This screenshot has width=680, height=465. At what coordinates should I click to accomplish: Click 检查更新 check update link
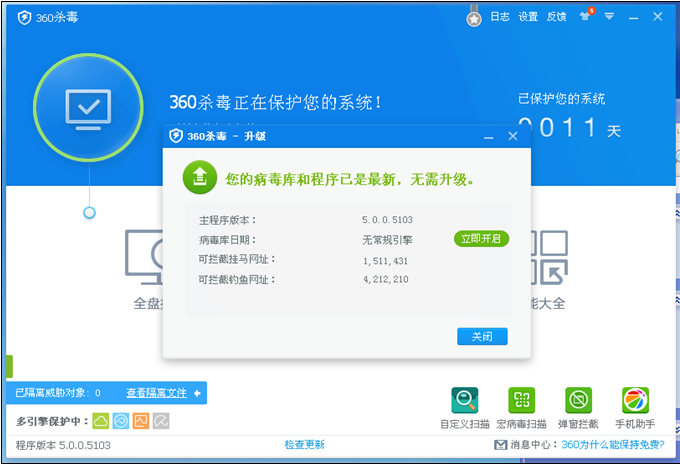pyautogui.click(x=304, y=444)
